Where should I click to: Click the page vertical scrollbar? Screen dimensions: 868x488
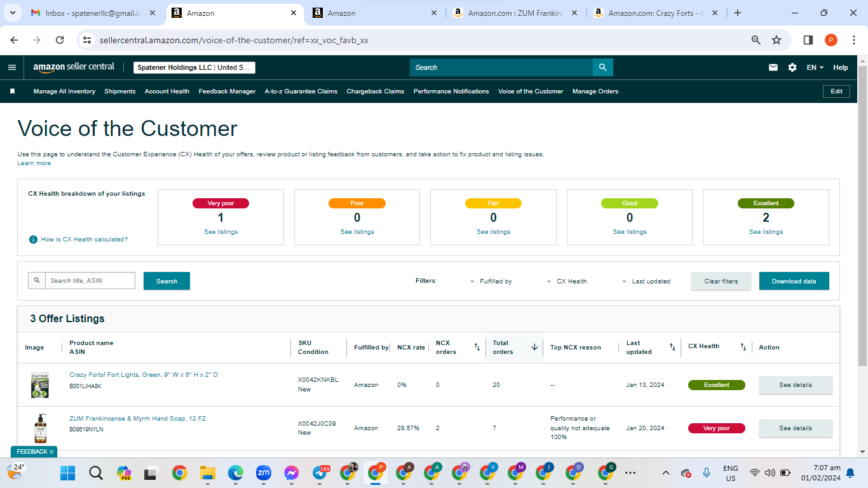[x=862, y=216]
